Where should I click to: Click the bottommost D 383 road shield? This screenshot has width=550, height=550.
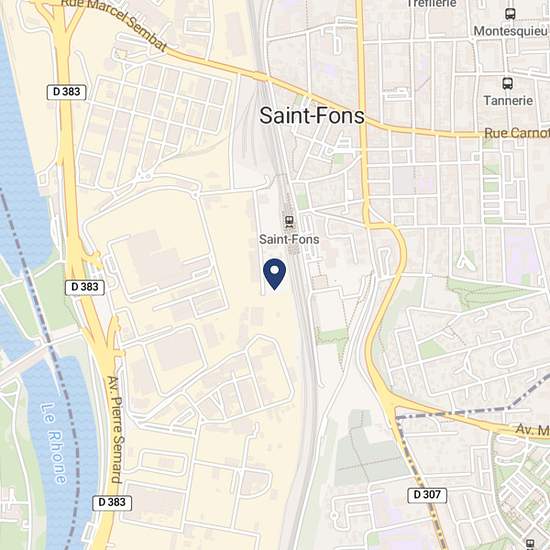pos(112,503)
